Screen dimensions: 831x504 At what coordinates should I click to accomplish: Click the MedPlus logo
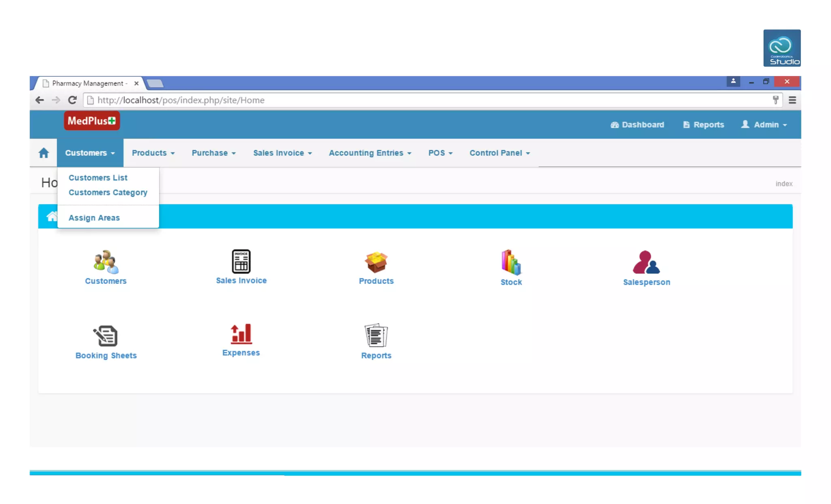(x=92, y=121)
